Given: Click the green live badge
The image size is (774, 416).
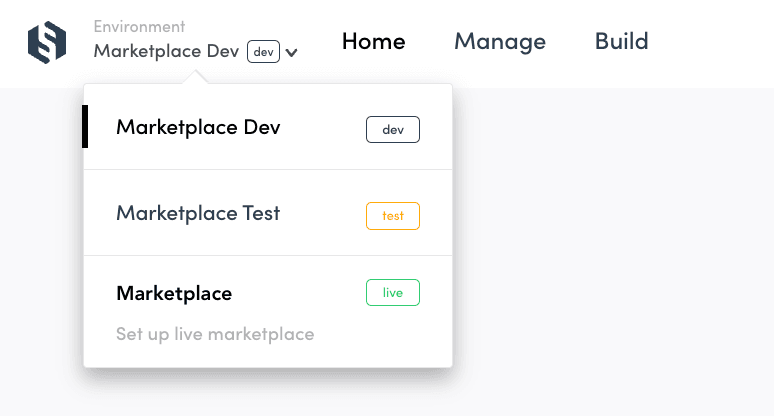Looking at the screenshot, I should click(x=392, y=292).
